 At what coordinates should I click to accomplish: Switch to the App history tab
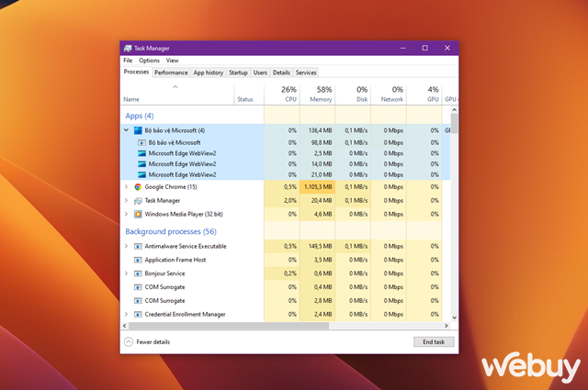(x=209, y=72)
